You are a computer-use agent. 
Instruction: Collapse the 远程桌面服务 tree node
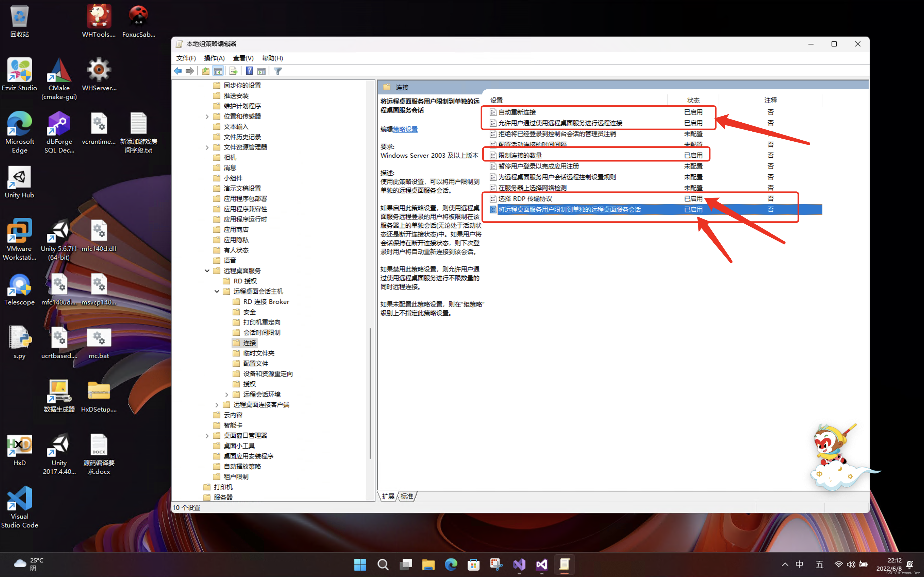point(207,271)
